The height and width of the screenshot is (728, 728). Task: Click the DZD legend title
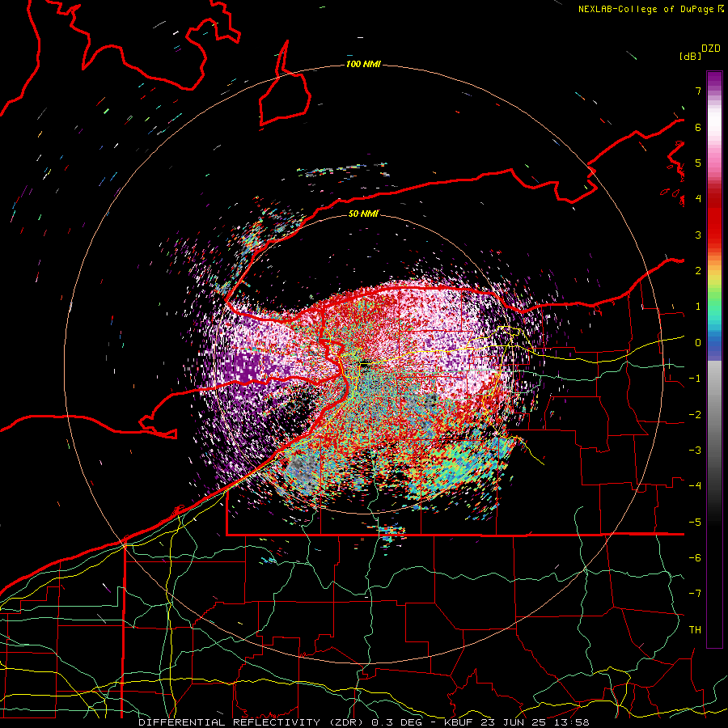pyautogui.click(x=711, y=49)
